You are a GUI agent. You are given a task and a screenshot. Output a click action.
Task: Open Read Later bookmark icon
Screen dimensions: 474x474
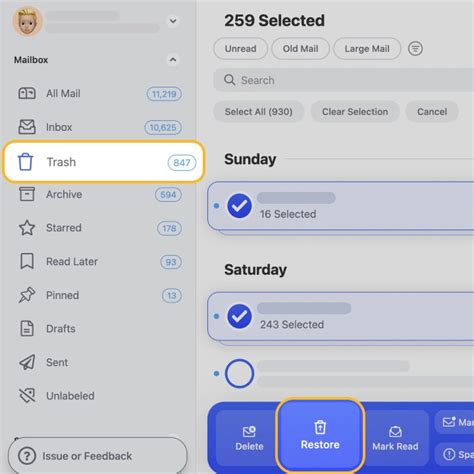(x=27, y=261)
